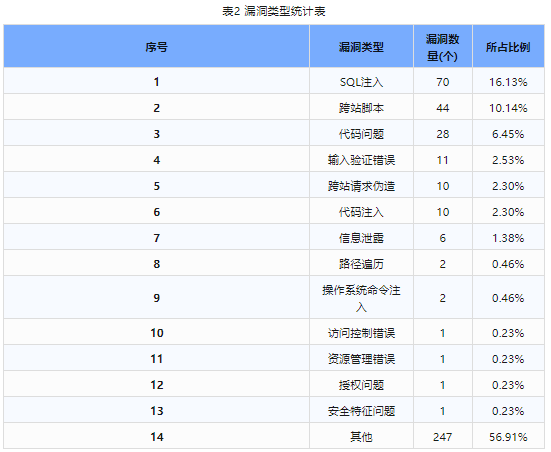Click 0.23% in the 访问控制错误 row
The width and height of the screenshot is (551, 452).
[508, 333]
